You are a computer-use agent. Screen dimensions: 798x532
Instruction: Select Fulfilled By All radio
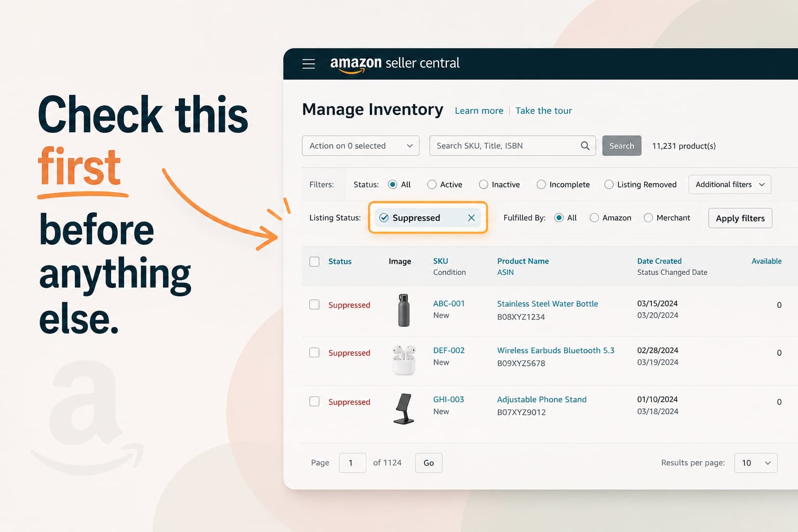[x=559, y=218]
